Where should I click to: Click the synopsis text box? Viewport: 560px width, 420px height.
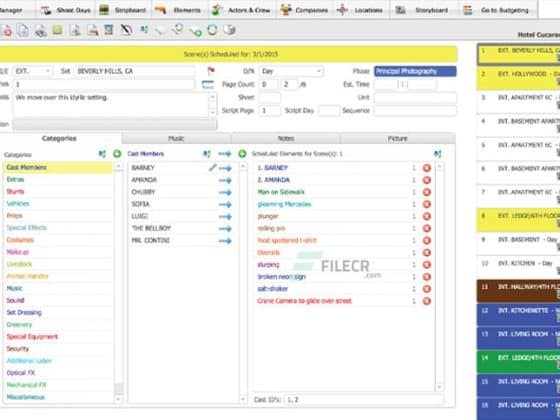pos(111,104)
